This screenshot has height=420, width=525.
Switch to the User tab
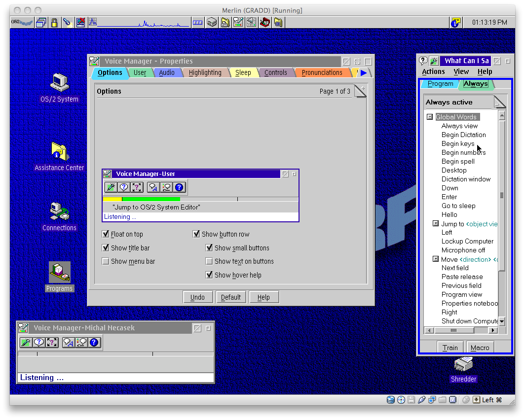[140, 72]
